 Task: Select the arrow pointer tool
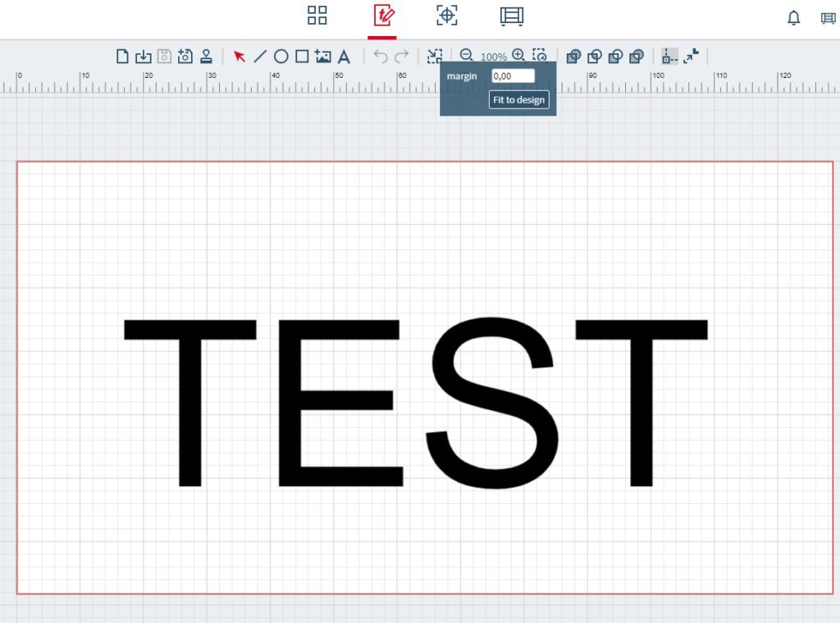click(x=240, y=57)
